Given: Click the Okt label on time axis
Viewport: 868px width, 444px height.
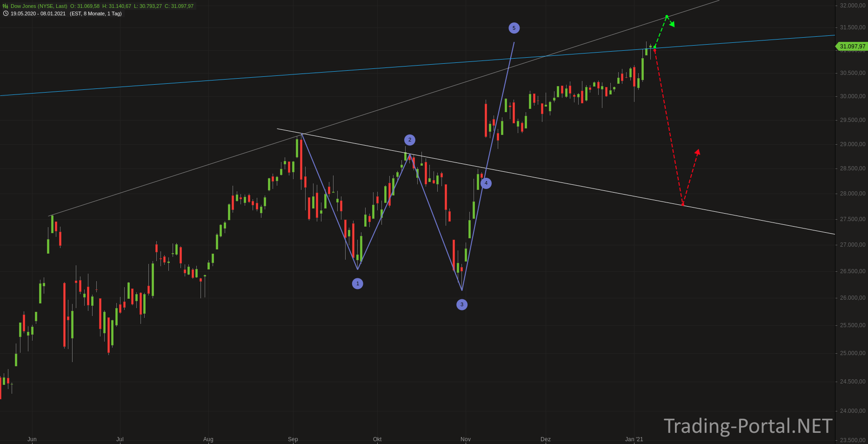Looking at the screenshot, I should [377, 439].
